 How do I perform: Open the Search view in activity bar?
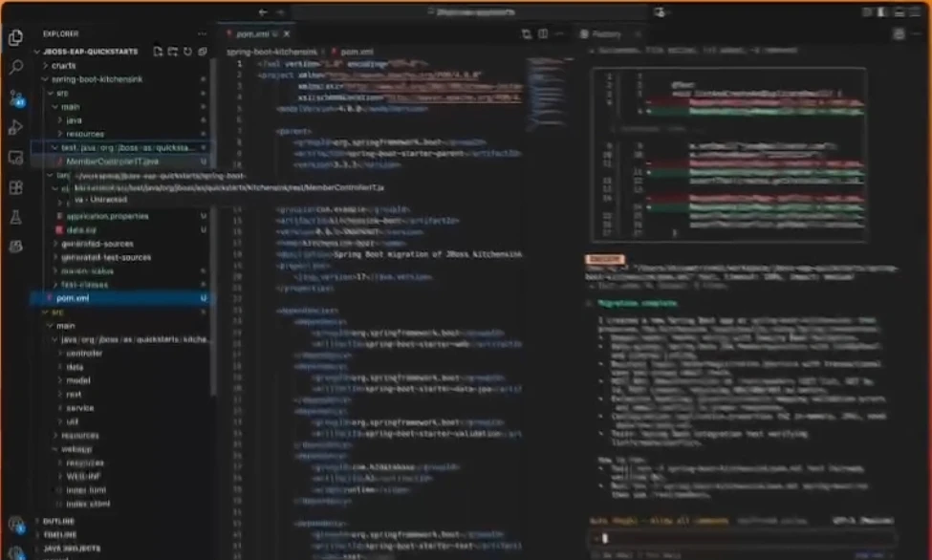pos(16,67)
